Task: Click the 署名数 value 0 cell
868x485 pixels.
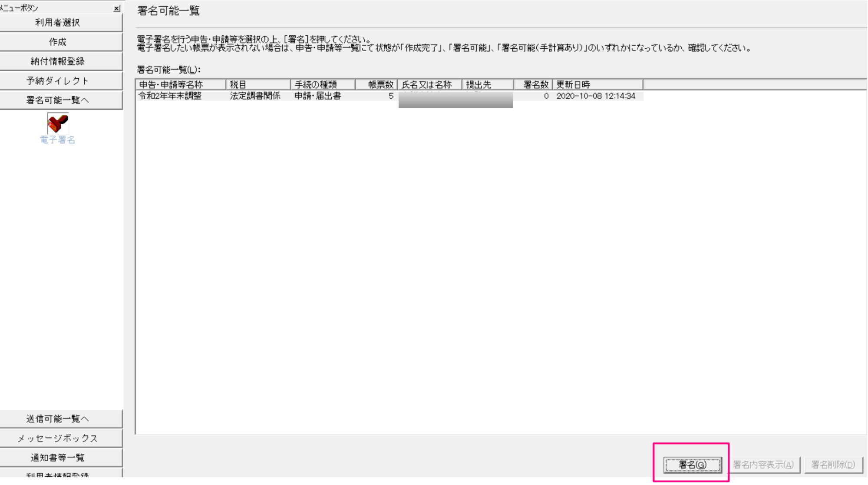Action: (x=546, y=96)
